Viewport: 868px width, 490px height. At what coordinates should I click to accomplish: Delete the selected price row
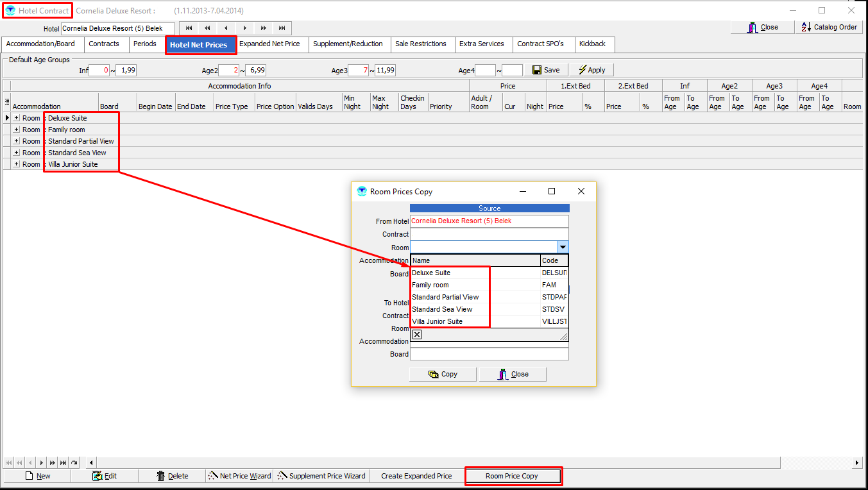click(x=172, y=476)
